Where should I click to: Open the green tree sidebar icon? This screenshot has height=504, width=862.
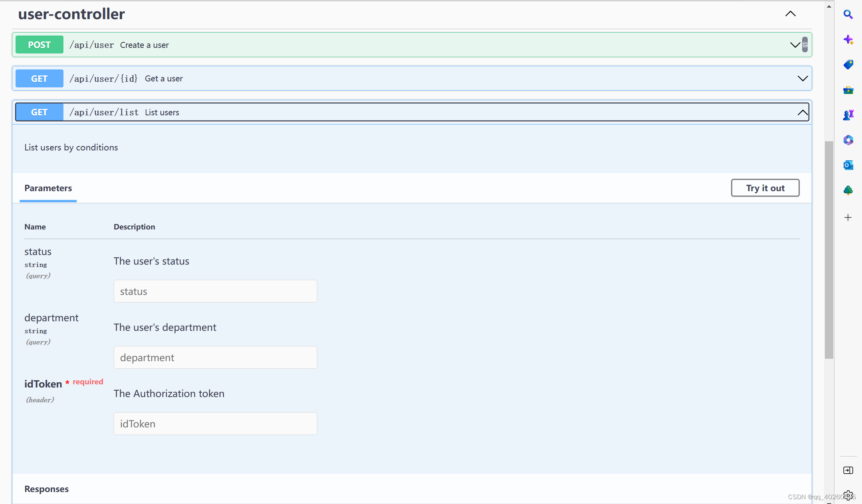click(848, 190)
